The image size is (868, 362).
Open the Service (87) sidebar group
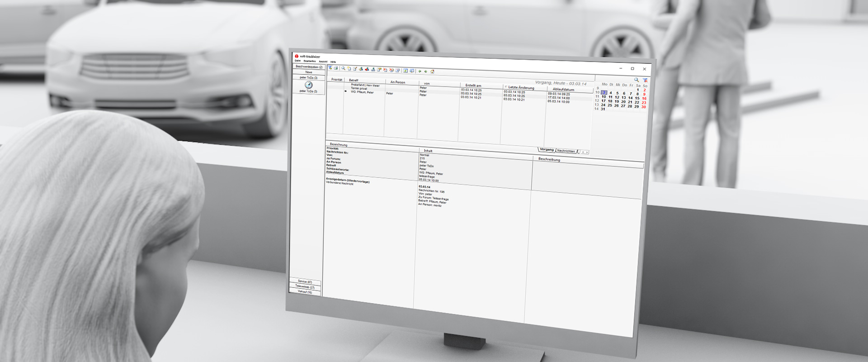click(305, 282)
